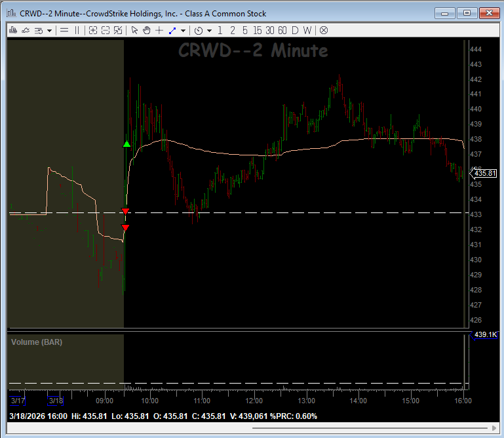This screenshot has width=504, height=438.
Task: Switch to the 15 minute timeframe
Action: [x=258, y=30]
